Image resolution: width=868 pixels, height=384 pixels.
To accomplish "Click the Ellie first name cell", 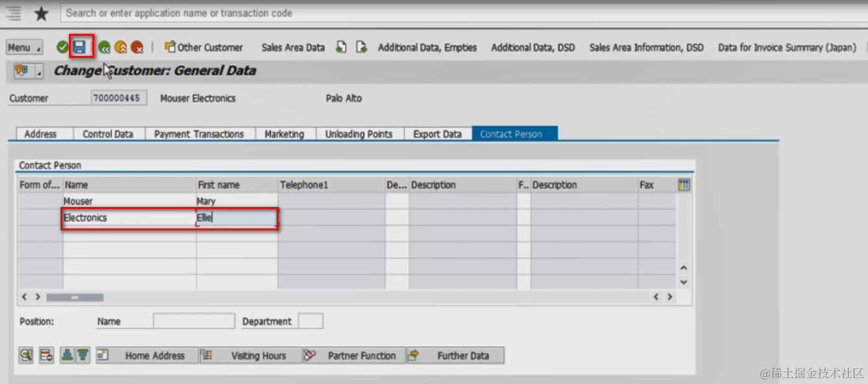I will coord(237,217).
